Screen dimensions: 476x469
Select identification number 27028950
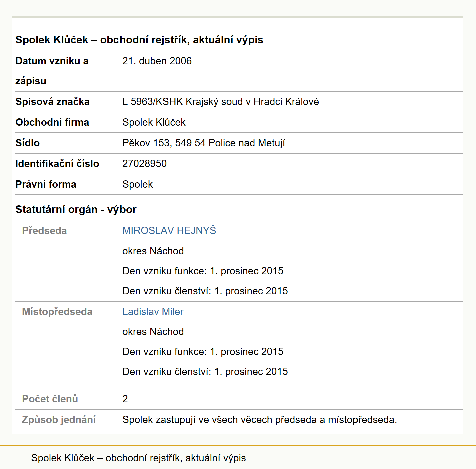click(144, 164)
